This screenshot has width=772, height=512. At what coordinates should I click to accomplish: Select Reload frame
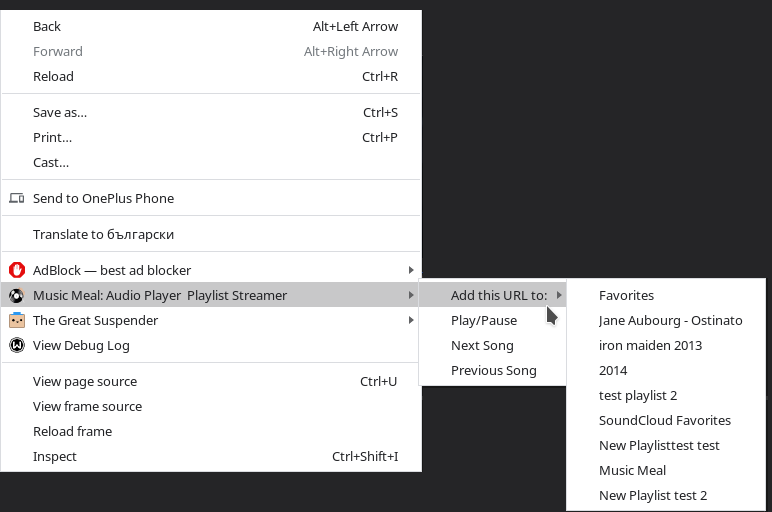[x=211, y=431]
